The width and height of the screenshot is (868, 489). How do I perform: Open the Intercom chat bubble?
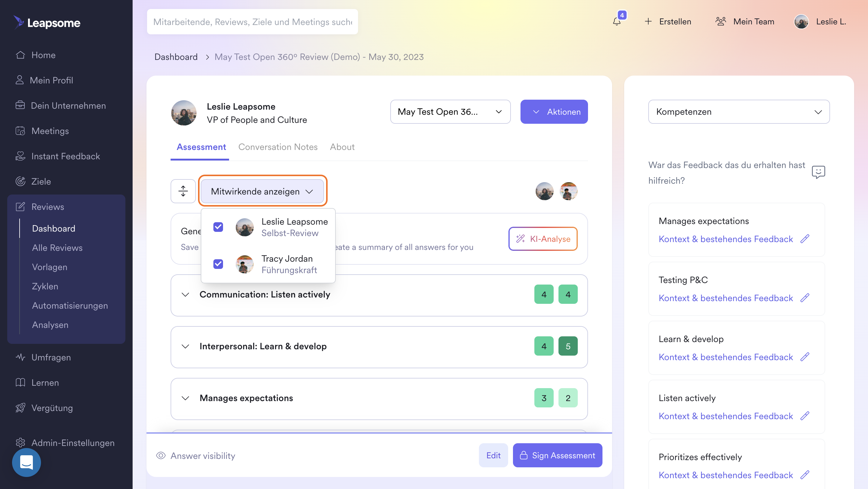pyautogui.click(x=26, y=463)
